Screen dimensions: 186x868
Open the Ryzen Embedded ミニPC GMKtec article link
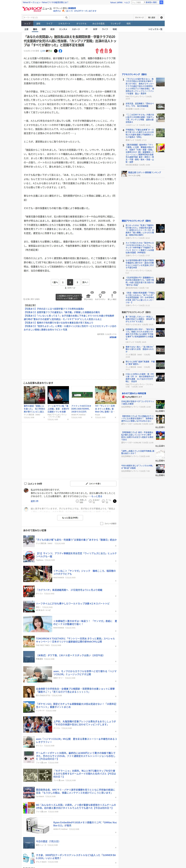point(85,824)
